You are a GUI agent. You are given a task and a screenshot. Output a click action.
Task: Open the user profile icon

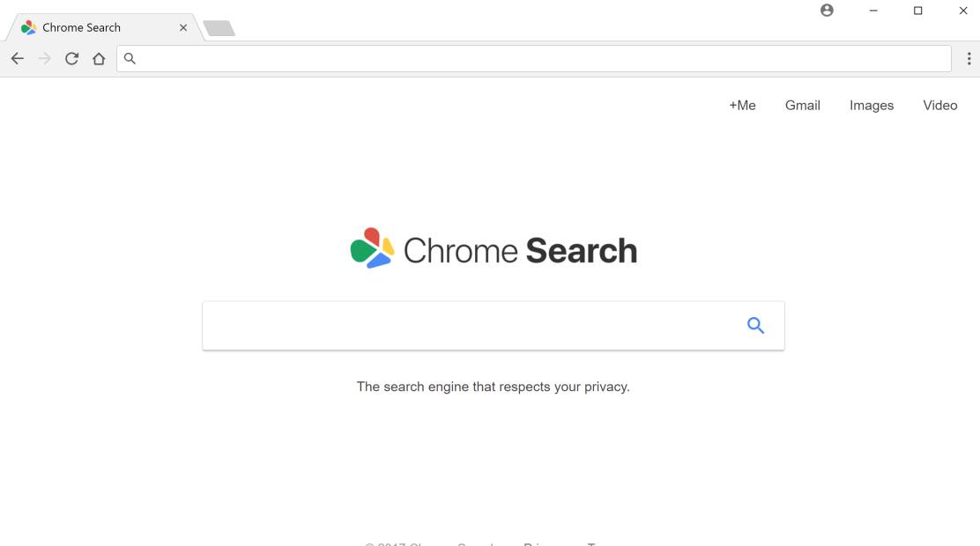827,11
